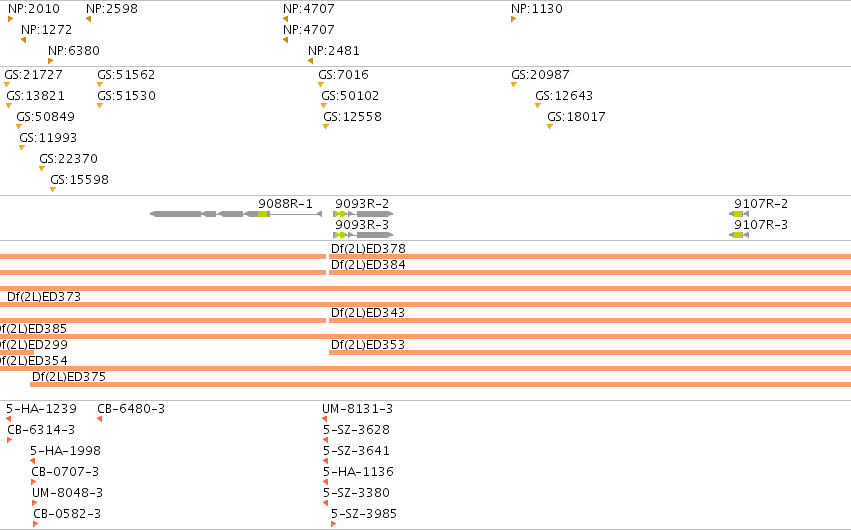Click the NP:2481 insertion marker
851x530 pixels.
tap(310, 61)
